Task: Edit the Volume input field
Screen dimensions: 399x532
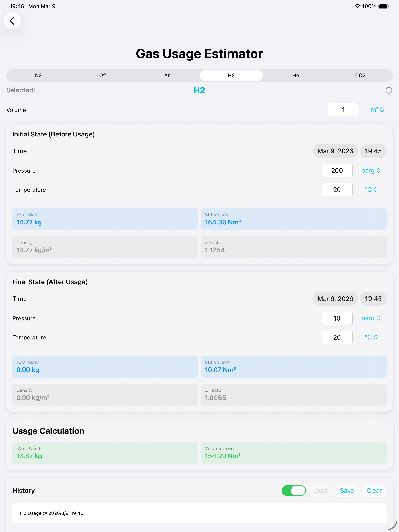Action: click(343, 110)
